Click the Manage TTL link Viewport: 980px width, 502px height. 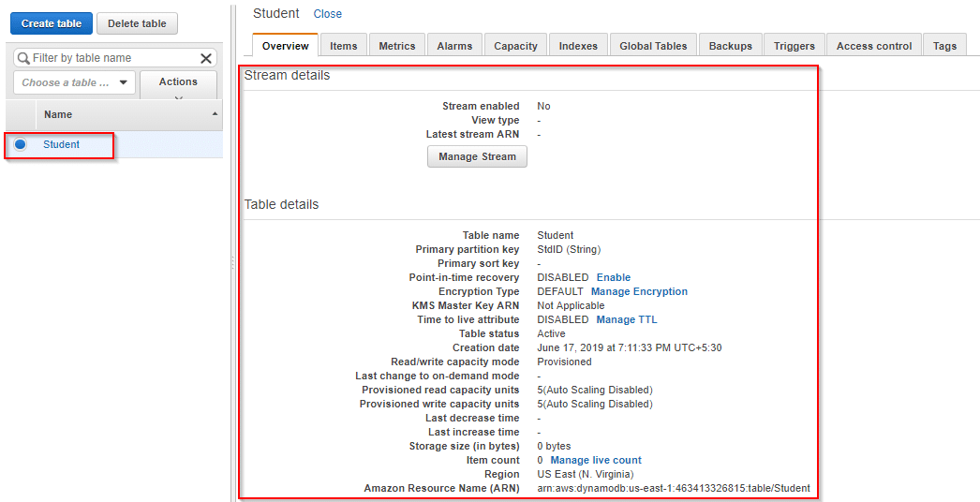pyautogui.click(x=626, y=319)
